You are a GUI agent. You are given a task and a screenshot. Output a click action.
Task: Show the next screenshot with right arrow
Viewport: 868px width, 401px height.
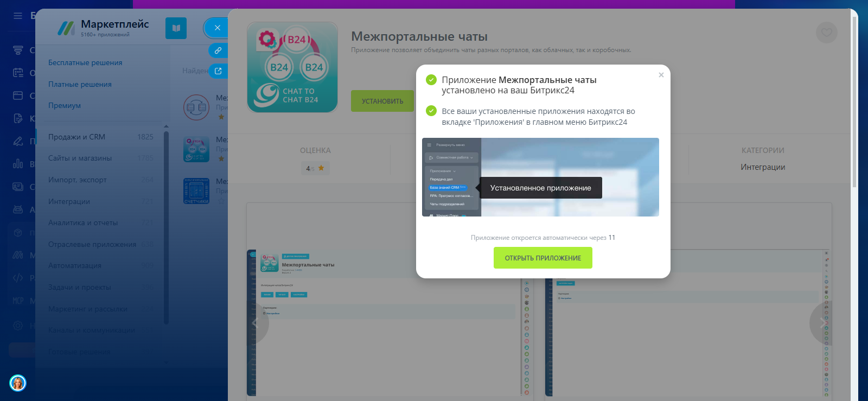(822, 323)
